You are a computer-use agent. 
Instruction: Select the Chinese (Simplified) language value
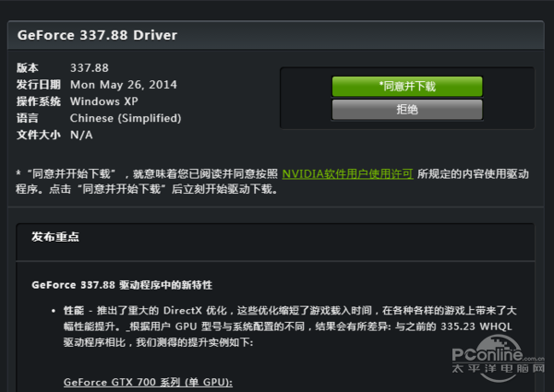[126, 118]
